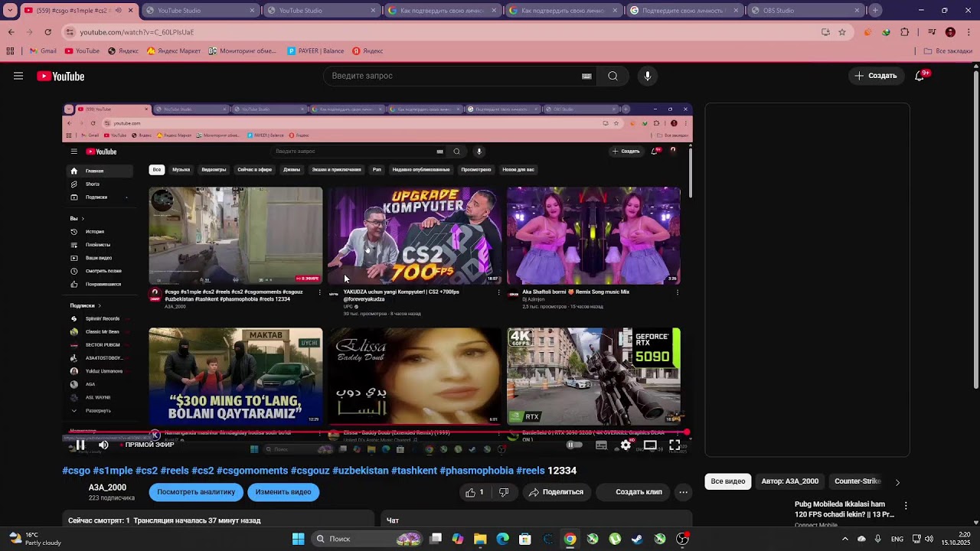This screenshot has height=551, width=980.
Task: Mute the video player volume
Action: tap(103, 445)
